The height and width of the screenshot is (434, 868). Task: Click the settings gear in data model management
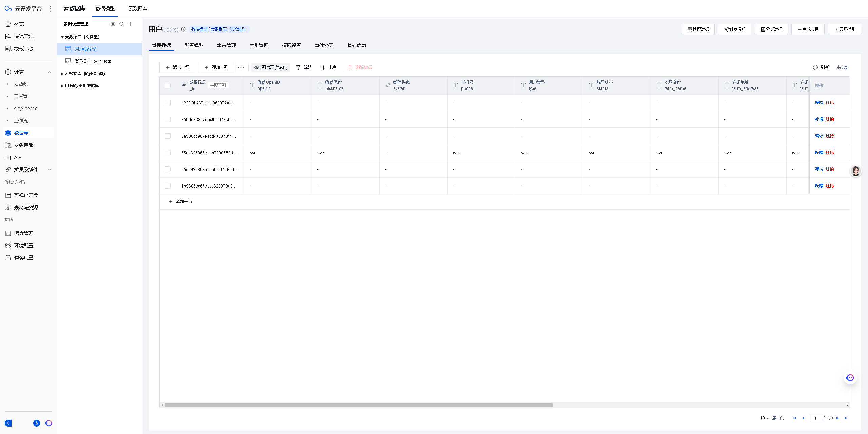pos(113,24)
